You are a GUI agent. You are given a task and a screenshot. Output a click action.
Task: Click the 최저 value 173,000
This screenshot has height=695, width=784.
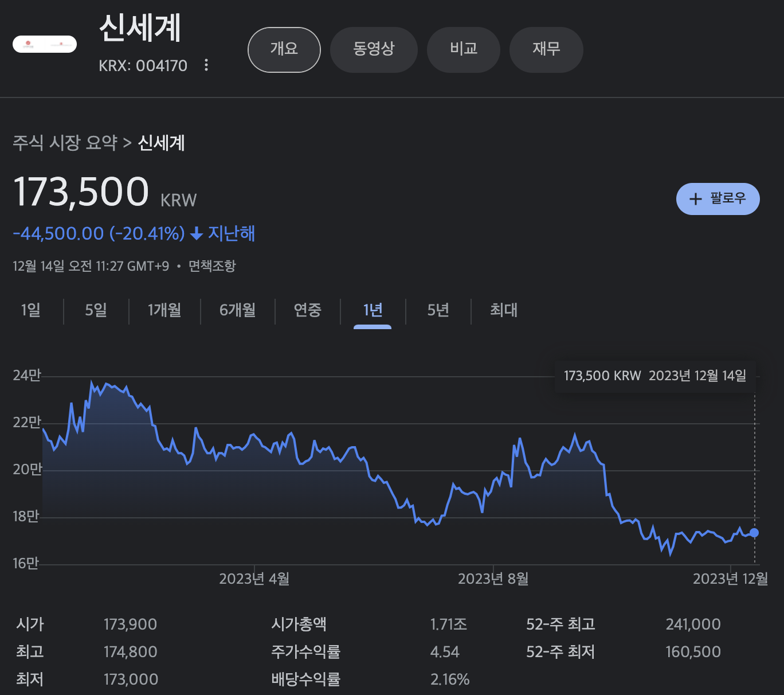(x=131, y=680)
